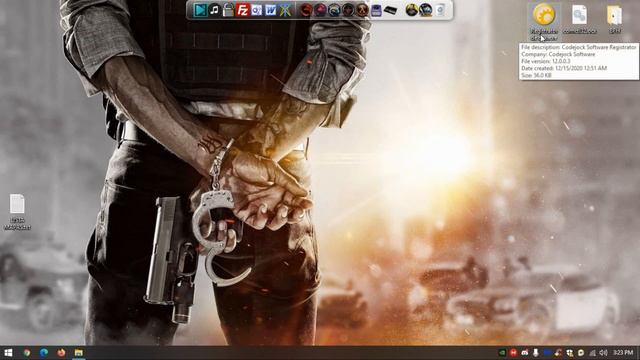
Task: Launch the dark red round game icon in the dock
Action: click(x=306, y=10)
